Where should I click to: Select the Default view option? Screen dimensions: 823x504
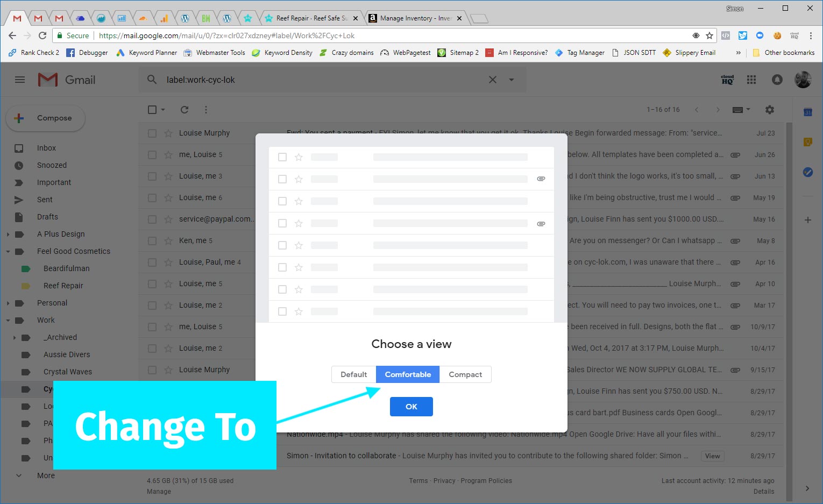pyautogui.click(x=354, y=374)
